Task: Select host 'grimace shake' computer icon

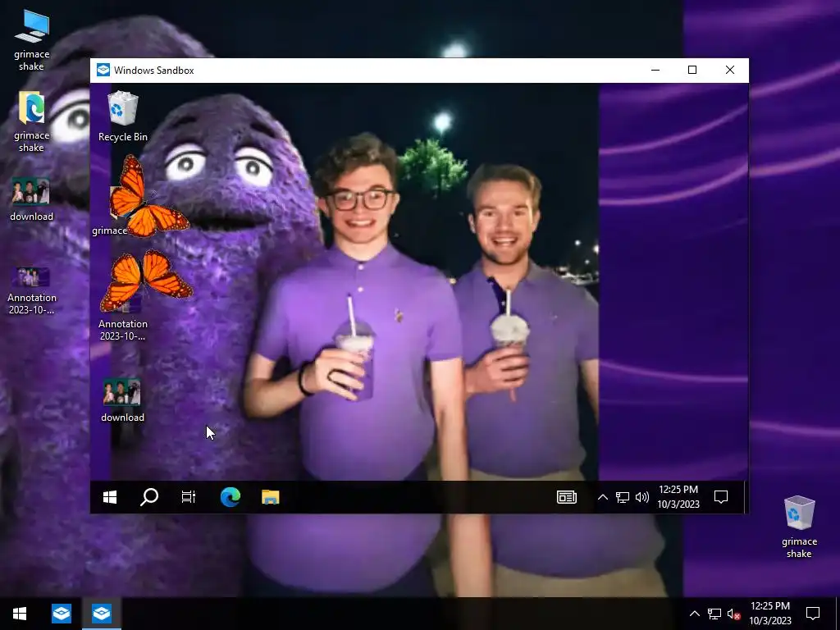Action: tap(32, 41)
